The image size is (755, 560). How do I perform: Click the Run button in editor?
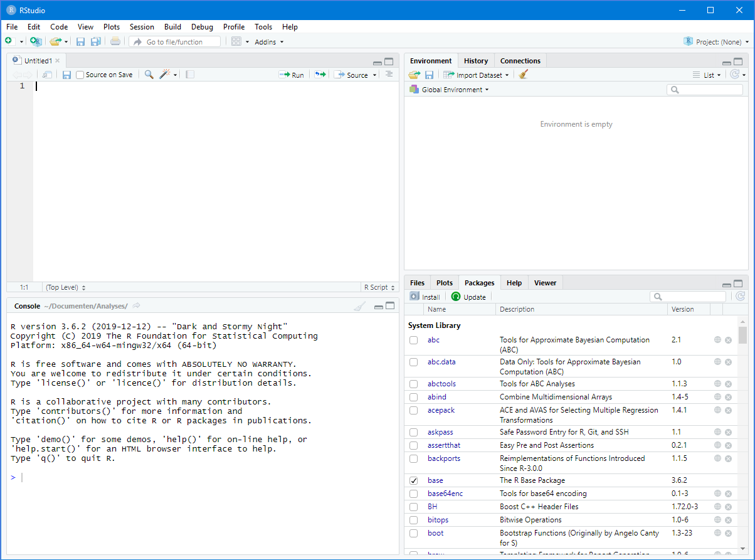pyautogui.click(x=292, y=75)
